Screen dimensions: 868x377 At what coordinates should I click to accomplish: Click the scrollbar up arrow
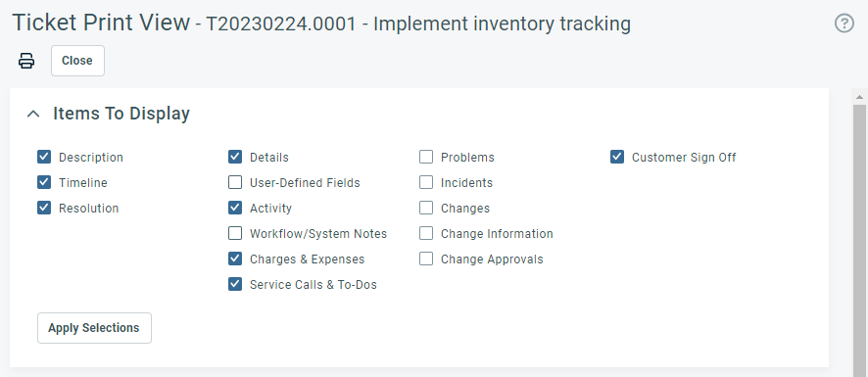click(859, 97)
